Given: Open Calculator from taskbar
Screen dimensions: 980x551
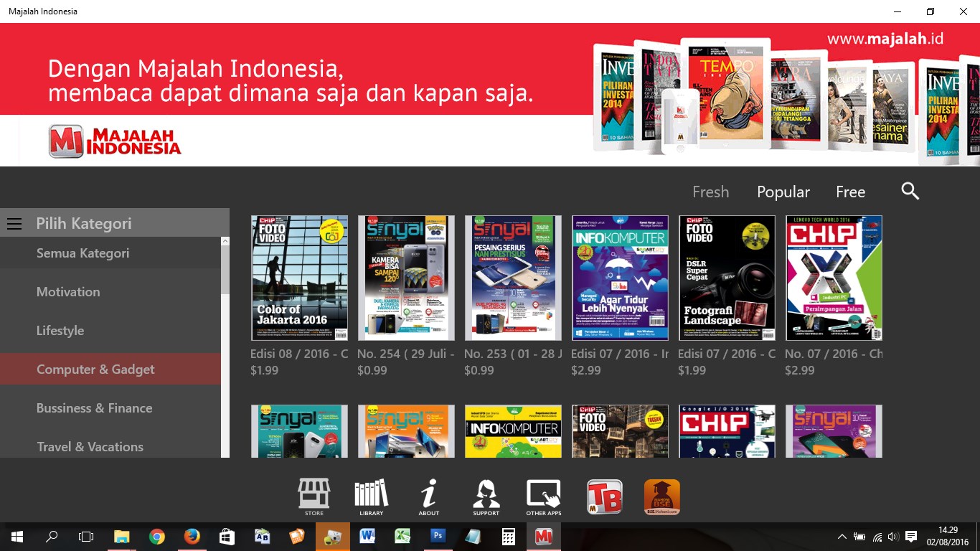Looking at the screenshot, I should click(508, 537).
